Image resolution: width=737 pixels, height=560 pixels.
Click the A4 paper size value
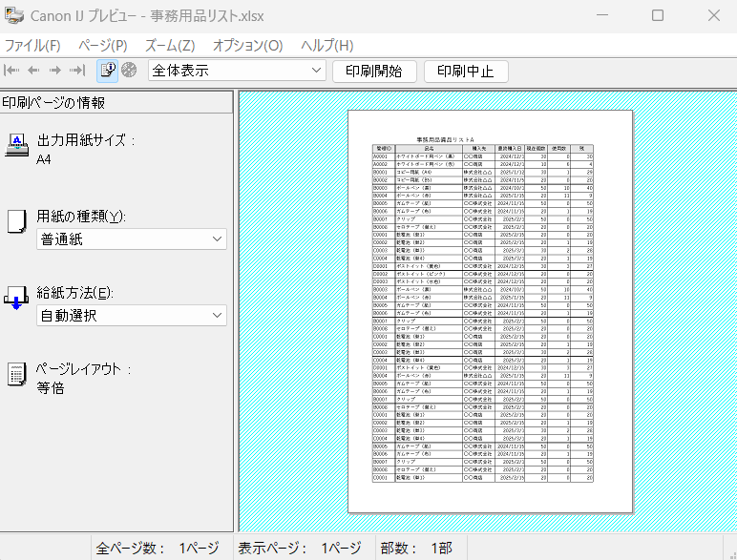pos(43,159)
